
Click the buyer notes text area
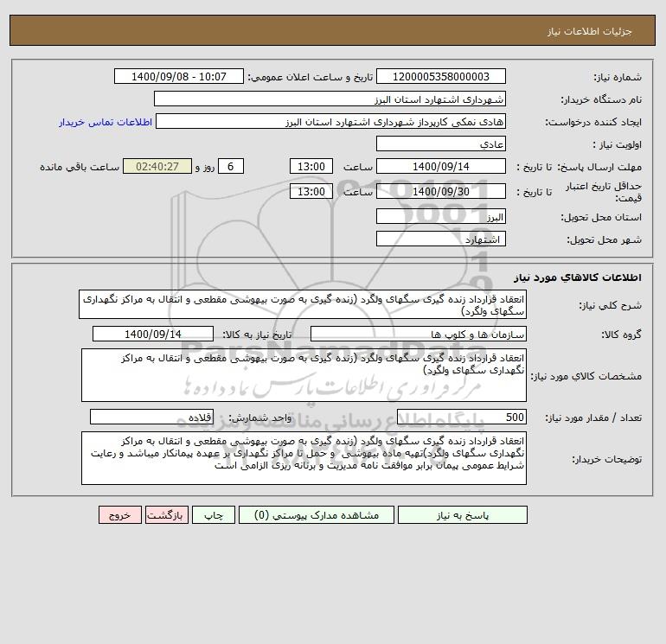304,458
